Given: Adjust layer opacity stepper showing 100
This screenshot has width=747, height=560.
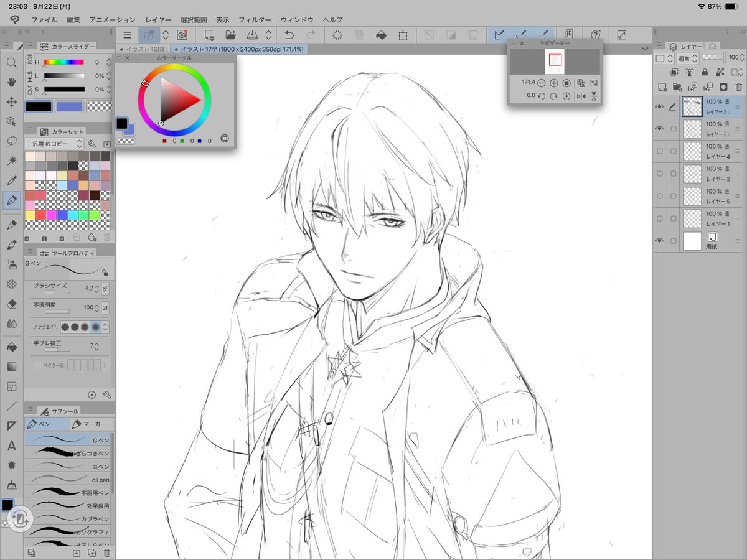Looking at the screenshot, I should point(743,58).
